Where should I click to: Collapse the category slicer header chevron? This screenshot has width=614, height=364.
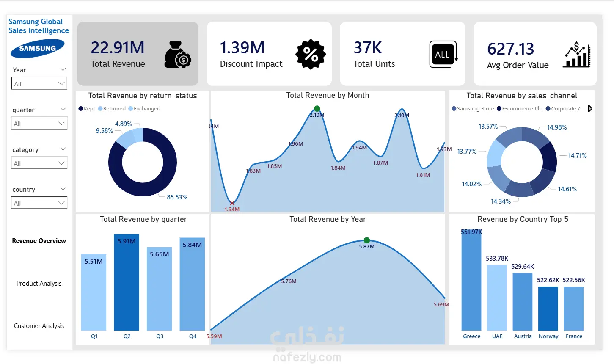point(63,149)
